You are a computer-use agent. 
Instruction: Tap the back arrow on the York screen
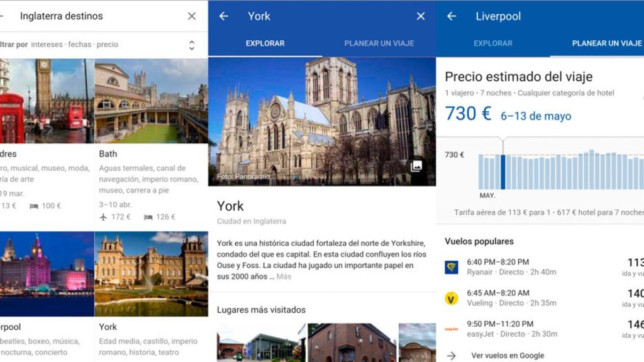tap(225, 16)
